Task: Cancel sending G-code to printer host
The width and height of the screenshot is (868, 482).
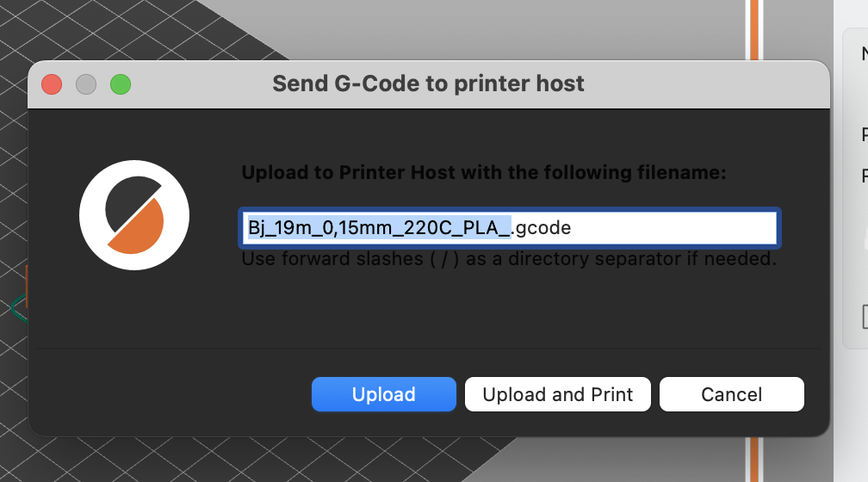Action: (x=731, y=394)
